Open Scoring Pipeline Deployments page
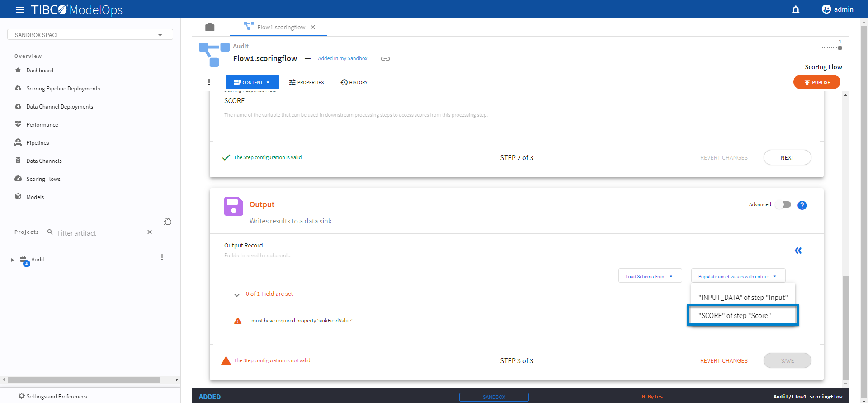The image size is (868, 403). (63, 88)
